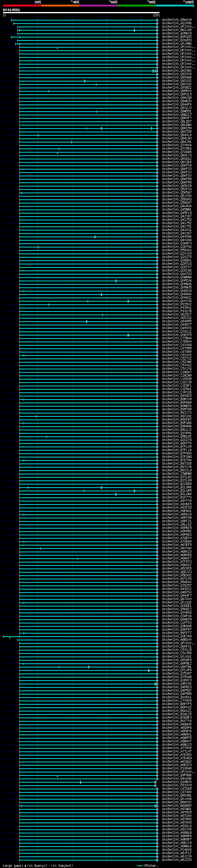
Task: Click the orange ~40% identity color segment
Action: coord(60,6)
